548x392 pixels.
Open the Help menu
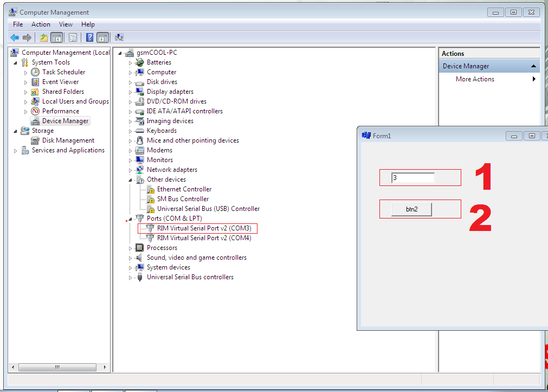(x=88, y=24)
